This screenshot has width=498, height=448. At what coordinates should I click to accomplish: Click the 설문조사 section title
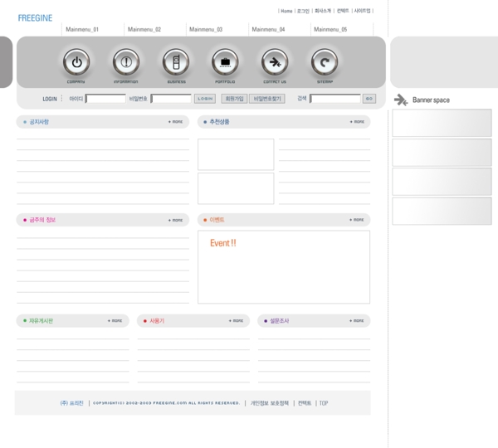click(280, 321)
